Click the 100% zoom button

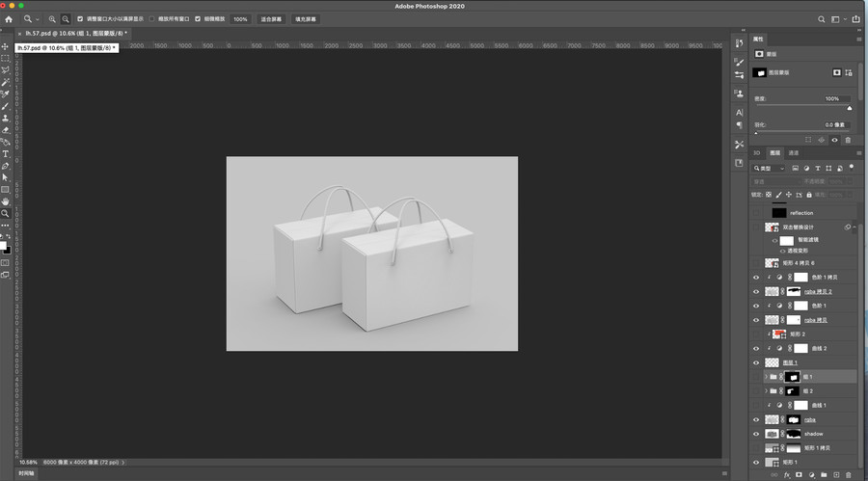240,19
